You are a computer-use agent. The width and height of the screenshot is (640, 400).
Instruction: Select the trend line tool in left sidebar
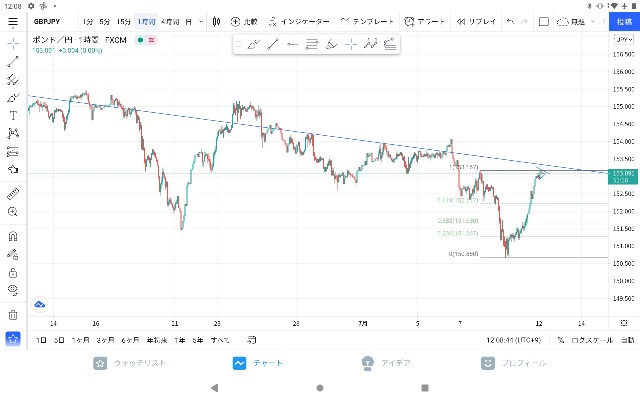[x=13, y=61]
